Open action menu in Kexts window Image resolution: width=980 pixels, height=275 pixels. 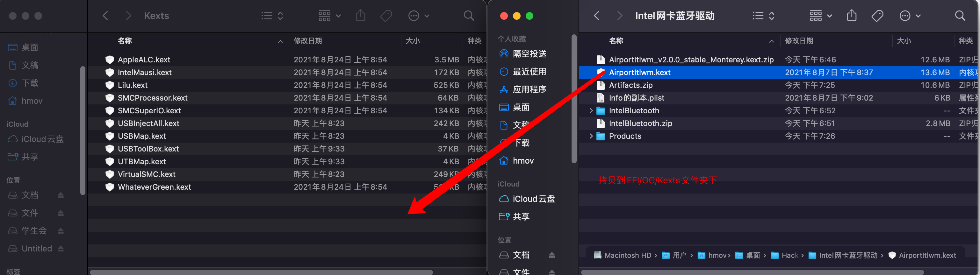[x=419, y=16]
